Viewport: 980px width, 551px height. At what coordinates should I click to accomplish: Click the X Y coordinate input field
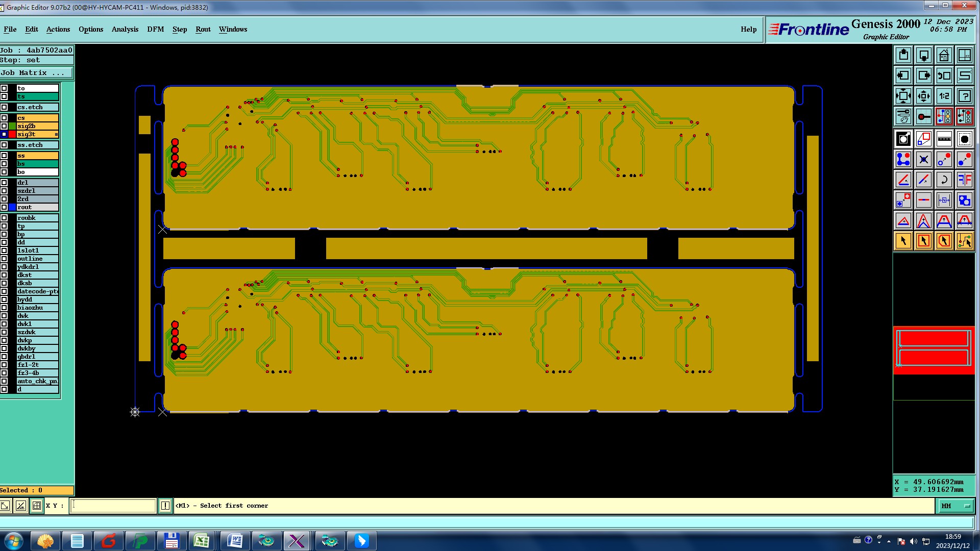[113, 506]
